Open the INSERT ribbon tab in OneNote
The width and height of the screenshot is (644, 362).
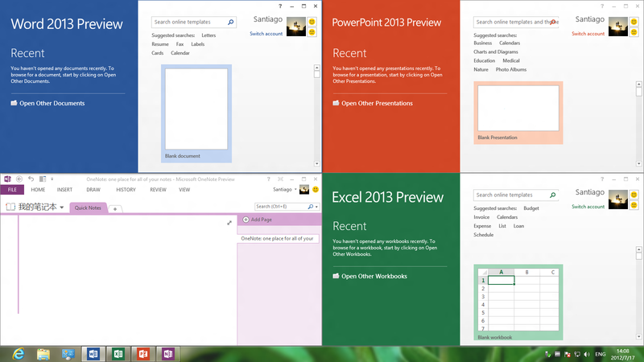[64, 190]
